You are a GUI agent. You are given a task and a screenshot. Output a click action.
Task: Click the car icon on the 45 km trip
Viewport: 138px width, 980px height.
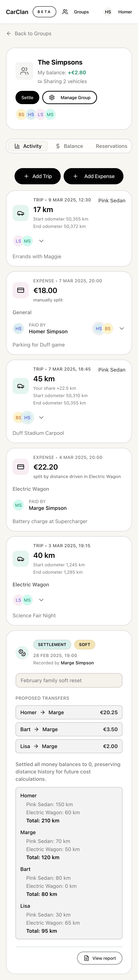pos(21,386)
